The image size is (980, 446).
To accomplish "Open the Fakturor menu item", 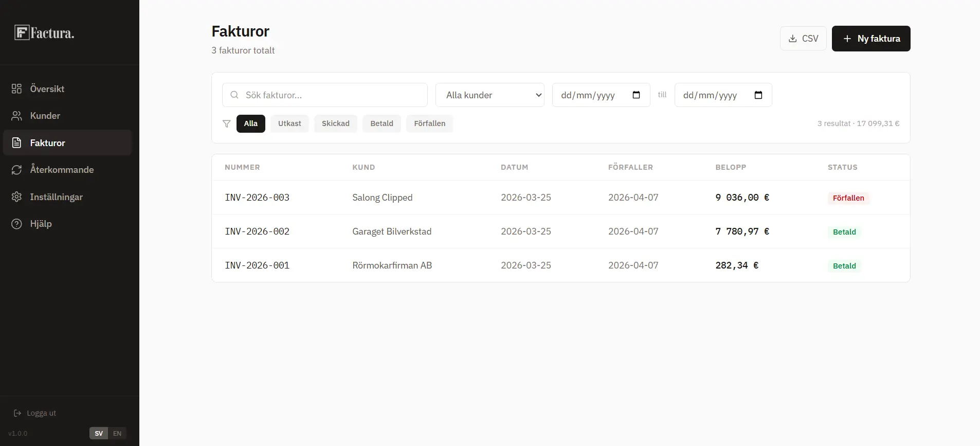I will pyautogui.click(x=47, y=143).
